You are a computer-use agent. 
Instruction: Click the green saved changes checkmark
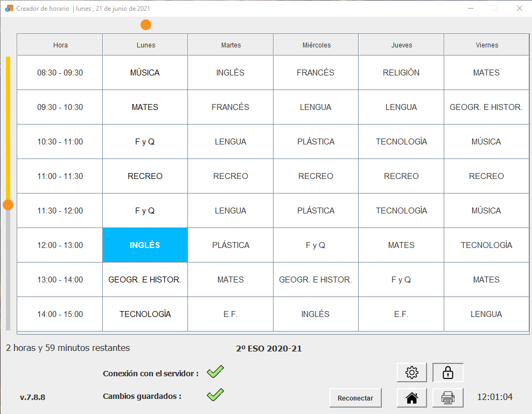pyautogui.click(x=215, y=395)
